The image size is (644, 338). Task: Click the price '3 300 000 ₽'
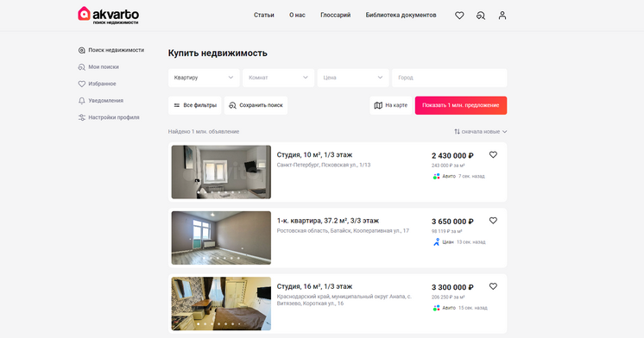pos(452,287)
